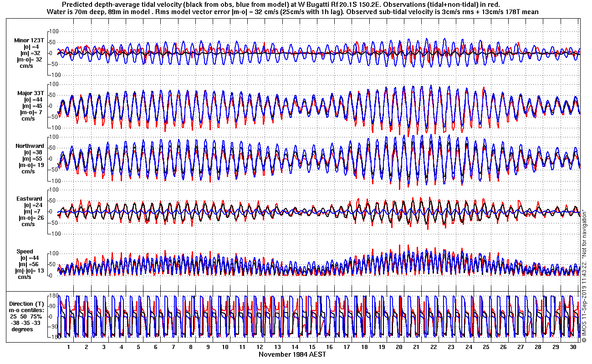592x364 pixels.
Task: Click the '-50' tick on Eastward panel axis
Action: (54, 222)
